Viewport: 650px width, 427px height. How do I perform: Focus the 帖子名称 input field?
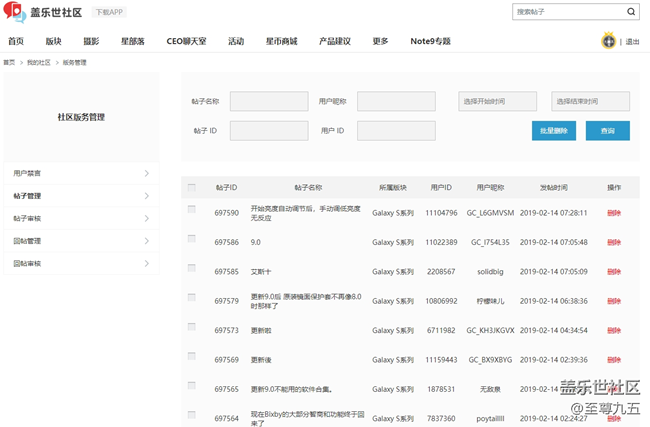click(x=269, y=101)
